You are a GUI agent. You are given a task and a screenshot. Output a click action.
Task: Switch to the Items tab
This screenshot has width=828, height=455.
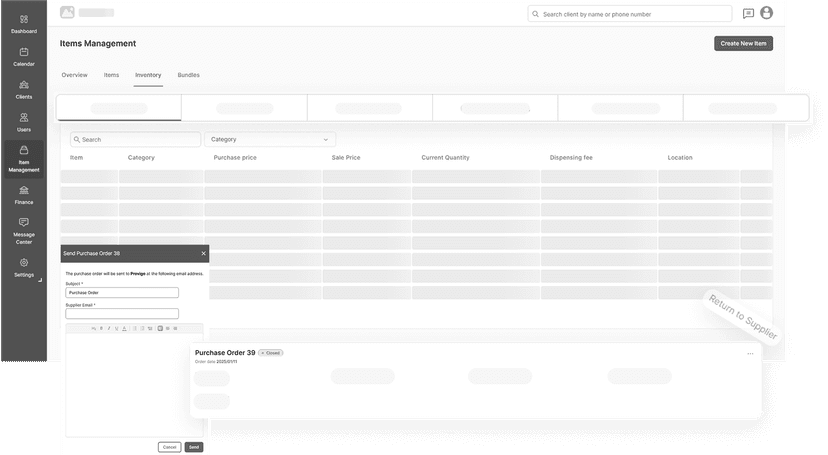111,75
